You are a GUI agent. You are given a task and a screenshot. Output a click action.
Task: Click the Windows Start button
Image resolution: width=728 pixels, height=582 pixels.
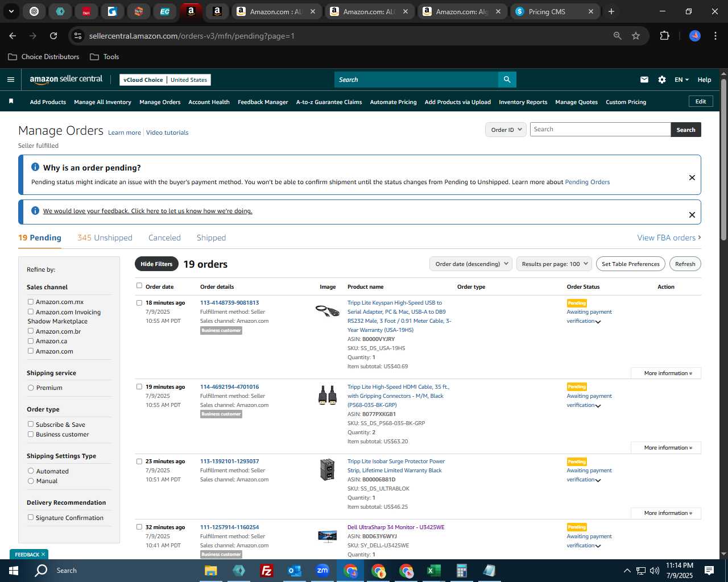pyautogui.click(x=13, y=571)
